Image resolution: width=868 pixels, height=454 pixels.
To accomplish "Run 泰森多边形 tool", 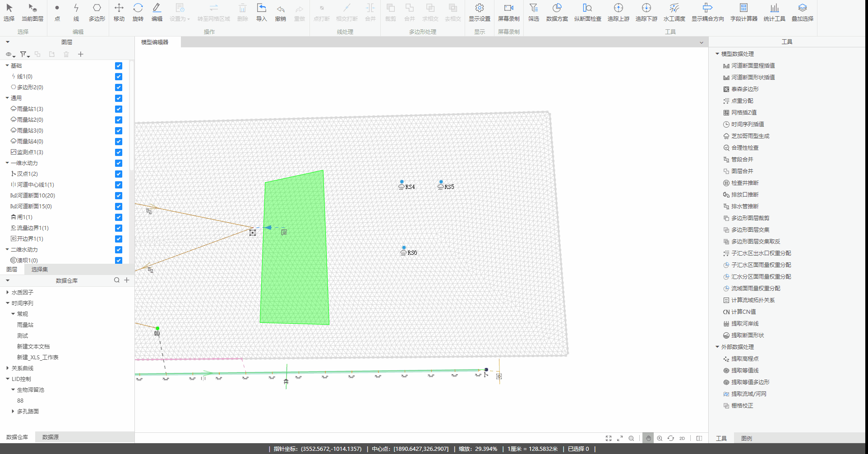I will pyautogui.click(x=741, y=89).
